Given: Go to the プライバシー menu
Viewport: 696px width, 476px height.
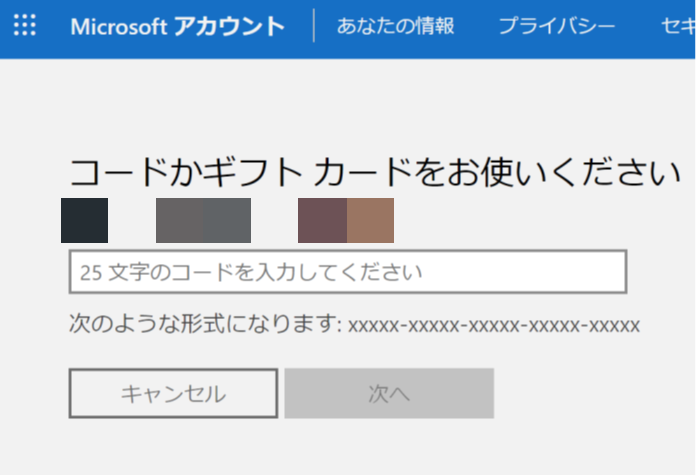Looking at the screenshot, I should (557, 26).
